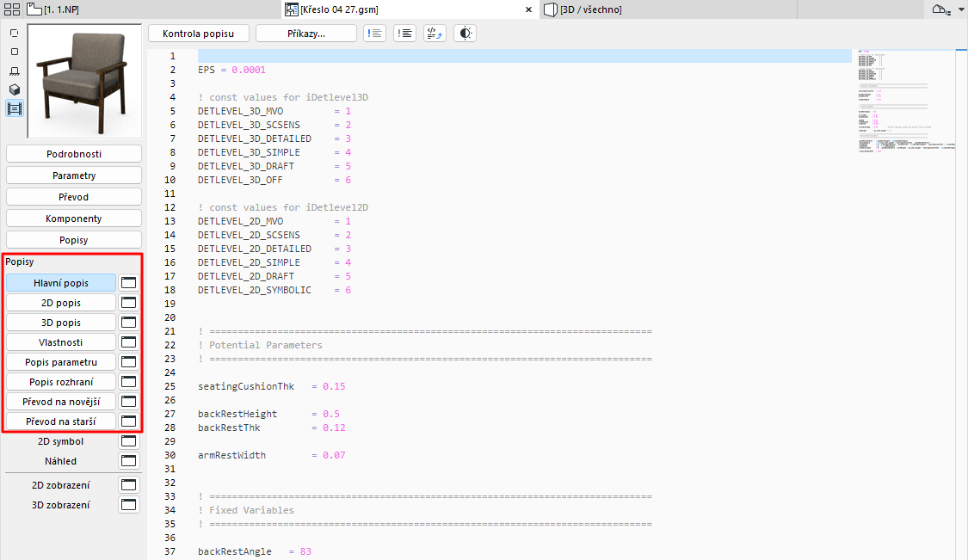Open the quad-view layout icon in top-left corner
The height and width of the screenshot is (560, 968).
pyautogui.click(x=10, y=9)
